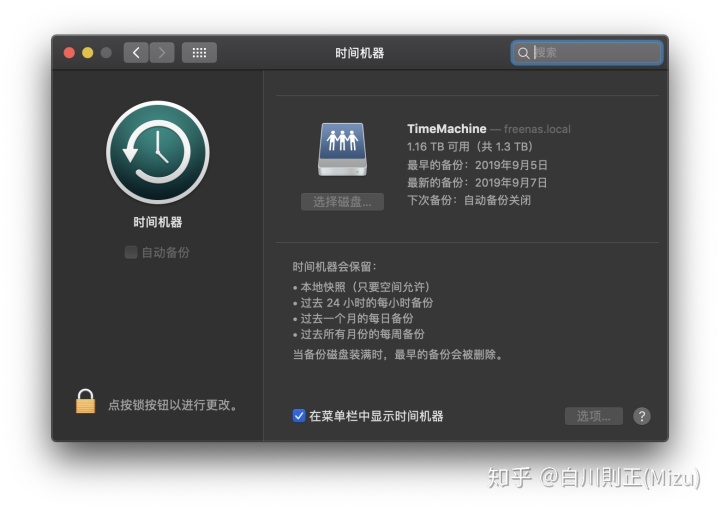Click the 时间机器会保留 heading
720x510 pixels.
(x=335, y=267)
